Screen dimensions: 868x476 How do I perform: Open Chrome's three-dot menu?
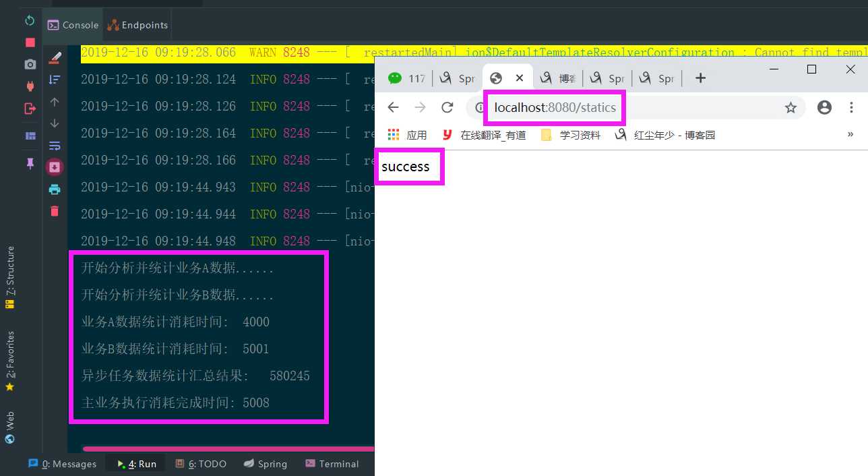852,107
